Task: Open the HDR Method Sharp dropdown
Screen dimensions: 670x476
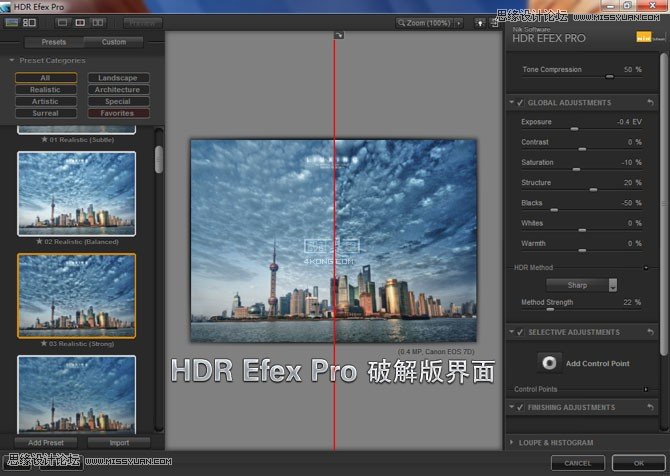Action: coord(584,285)
